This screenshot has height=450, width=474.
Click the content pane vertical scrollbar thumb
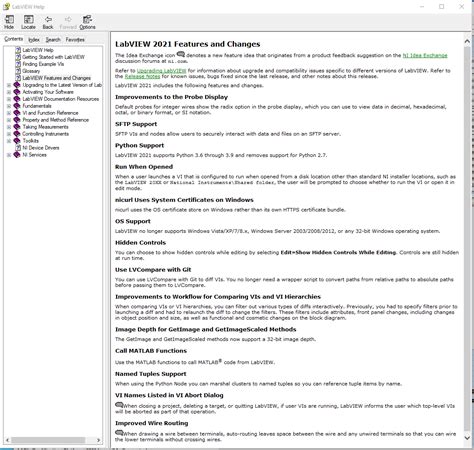[x=467, y=239]
